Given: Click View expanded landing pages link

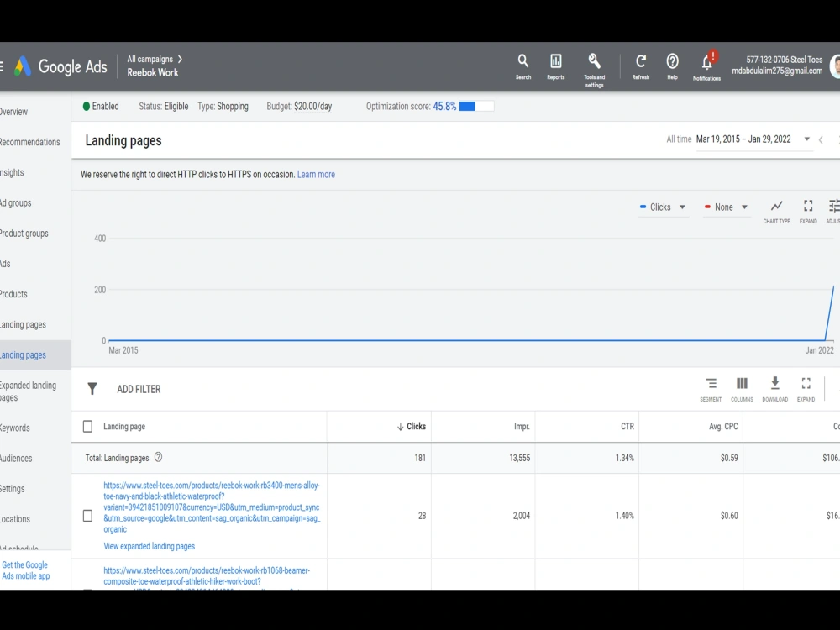Looking at the screenshot, I should [149, 547].
